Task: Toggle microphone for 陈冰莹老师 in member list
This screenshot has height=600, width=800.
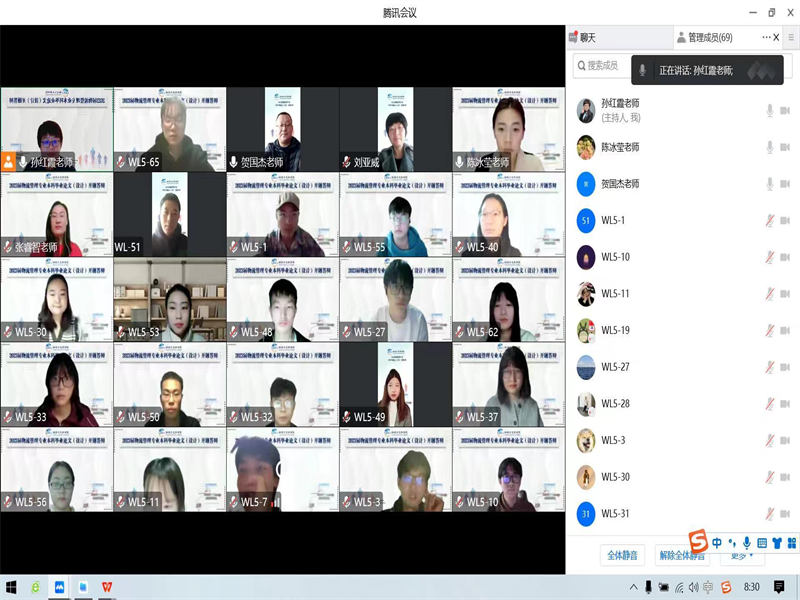Action: pyautogui.click(x=770, y=147)
